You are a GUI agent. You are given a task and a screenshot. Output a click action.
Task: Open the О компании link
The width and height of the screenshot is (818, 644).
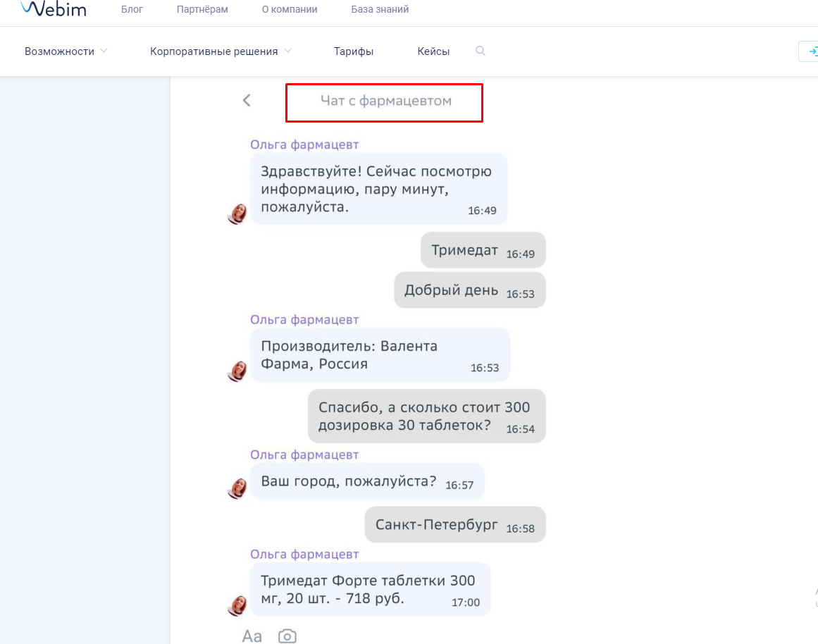[290, 9]
